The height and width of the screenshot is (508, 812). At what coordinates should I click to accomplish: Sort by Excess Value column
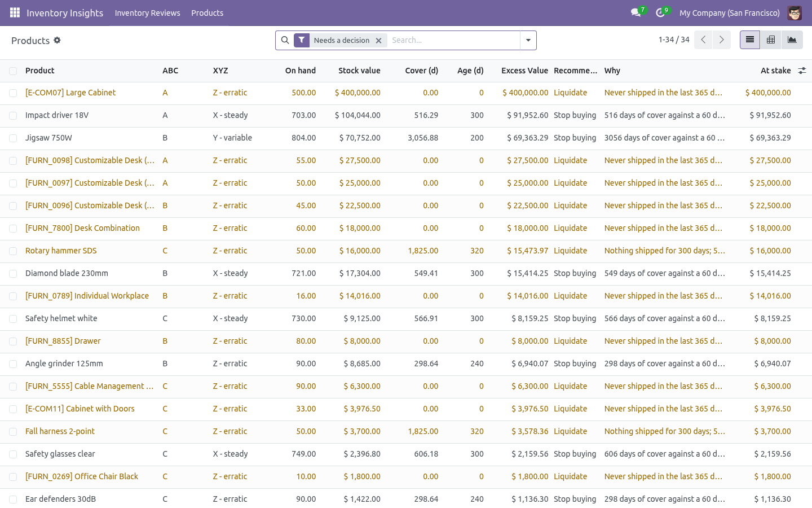(524, 71)
